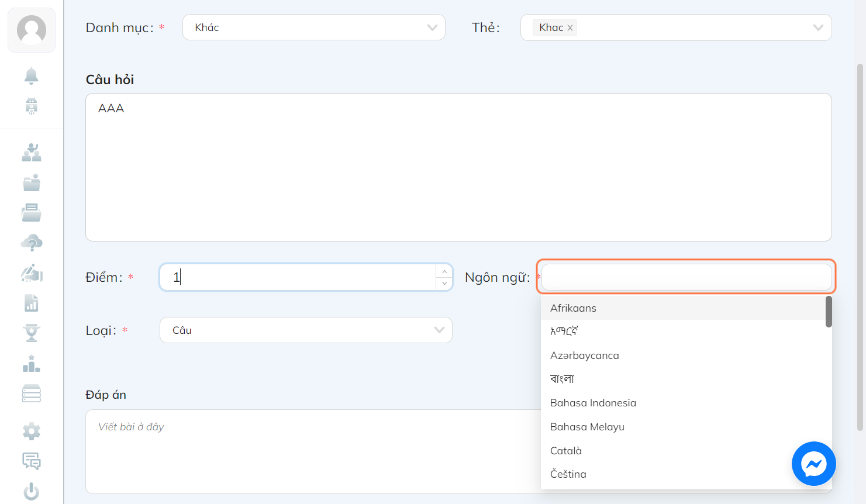Open the settings gear icon
866x504 pixels.
tap(32, 431)
